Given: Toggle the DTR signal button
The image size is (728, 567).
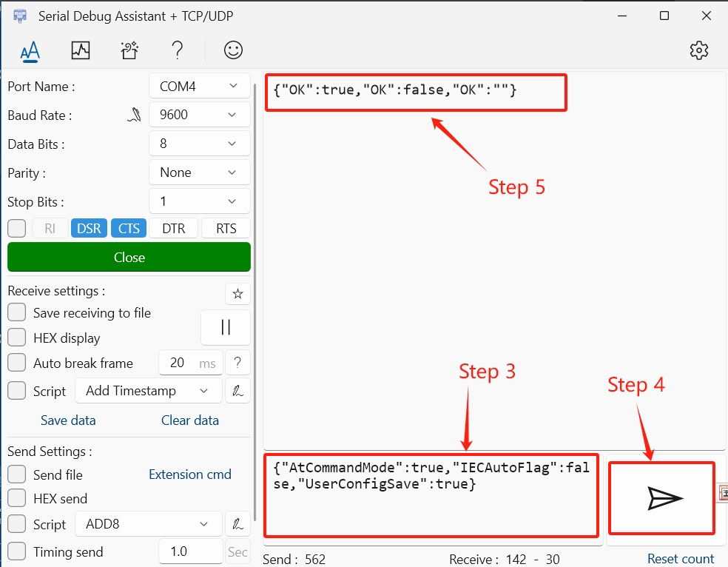Looking at the screenshot, I should tap(174, 229).
